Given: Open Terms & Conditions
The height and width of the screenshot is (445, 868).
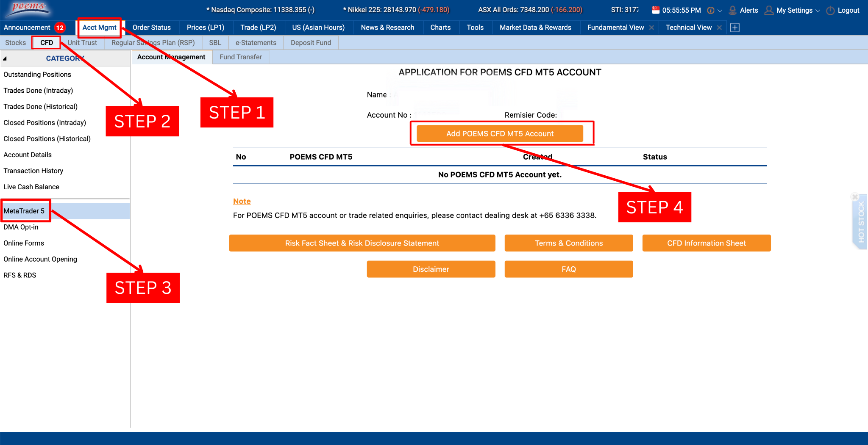Looking at the screenshot, I should click(569, 243).
